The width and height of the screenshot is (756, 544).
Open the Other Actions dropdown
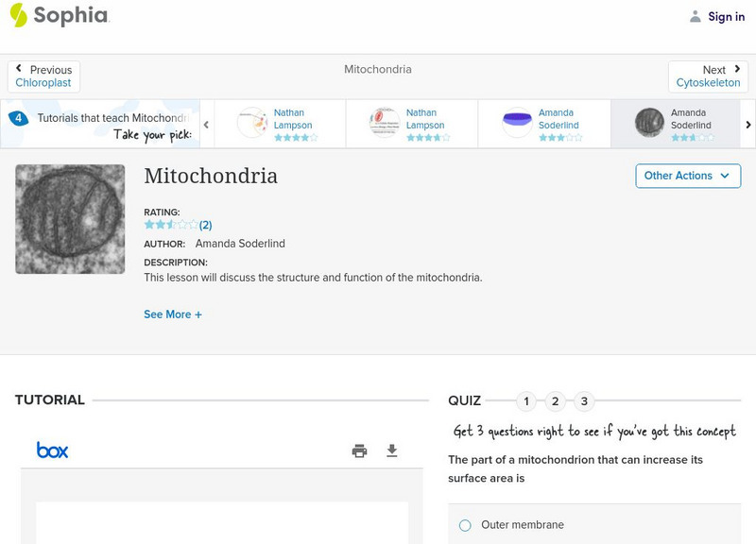(x=687, y=176)
